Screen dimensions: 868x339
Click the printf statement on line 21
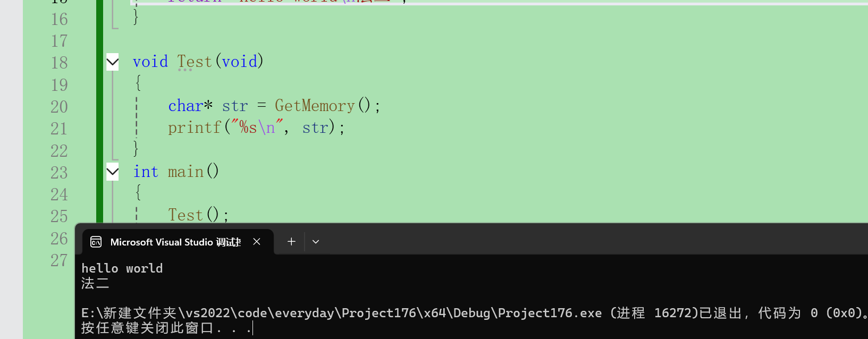point(257,128)
